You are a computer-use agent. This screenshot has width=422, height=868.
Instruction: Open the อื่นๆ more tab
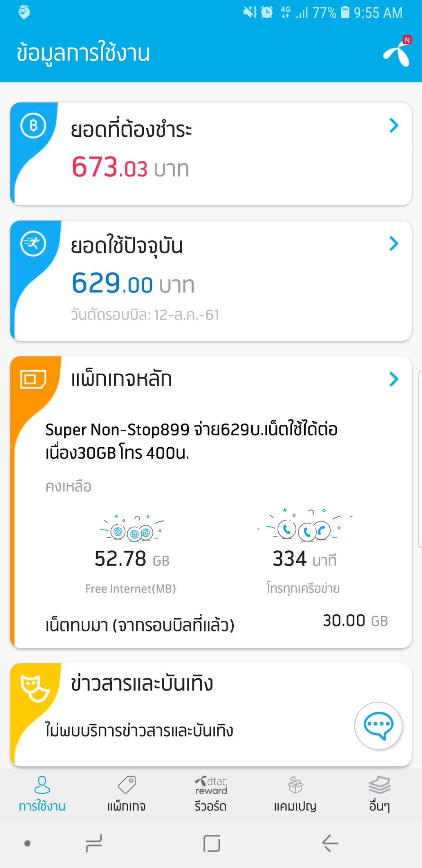point(379,793)
